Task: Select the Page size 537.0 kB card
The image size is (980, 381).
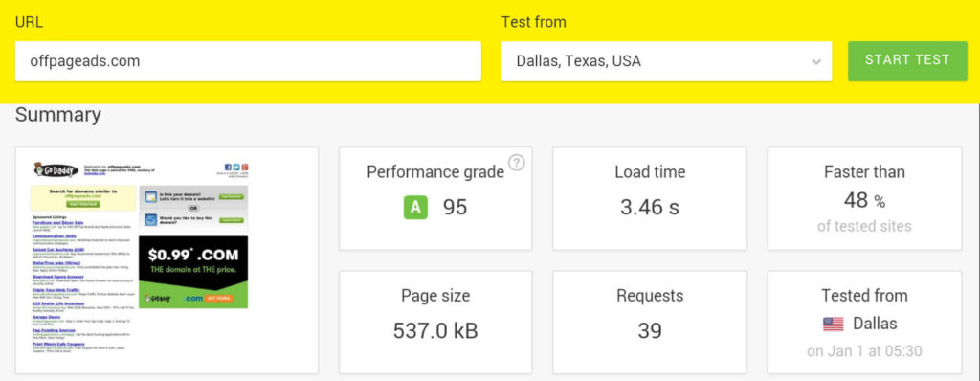Action: click(435, 323)
